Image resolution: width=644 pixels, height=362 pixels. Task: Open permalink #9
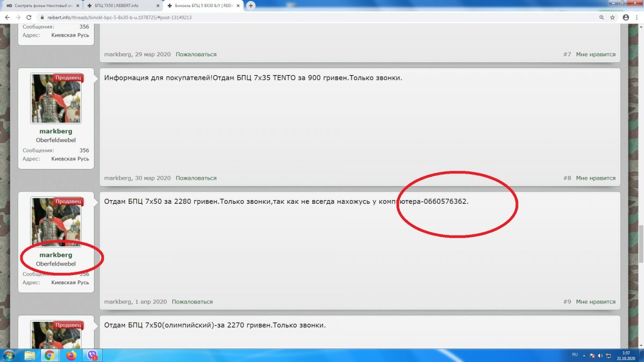(x=567, y=302)
